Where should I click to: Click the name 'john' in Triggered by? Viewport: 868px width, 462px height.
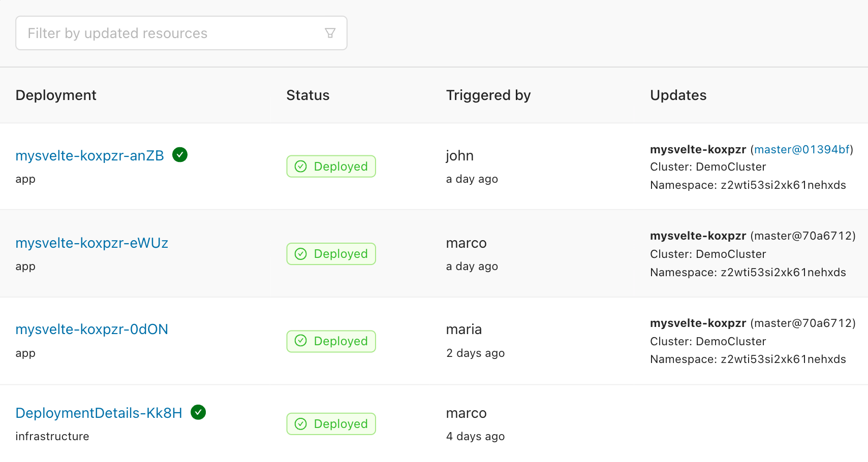point(460,155)
